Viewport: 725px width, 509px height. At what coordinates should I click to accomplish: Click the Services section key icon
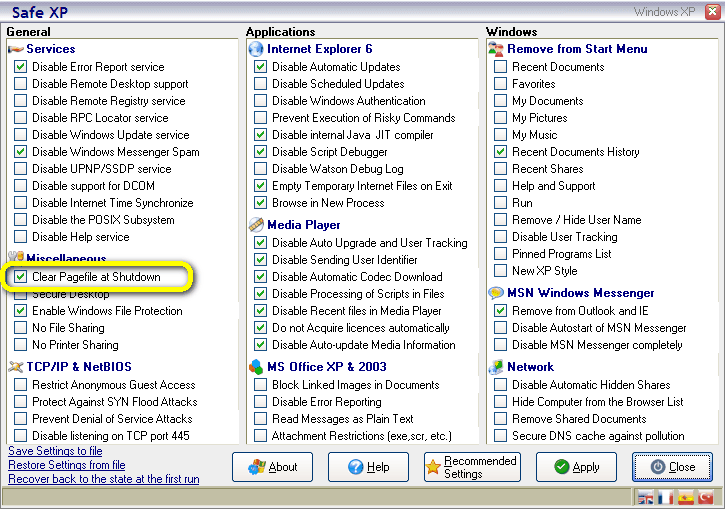coord(16,49)
